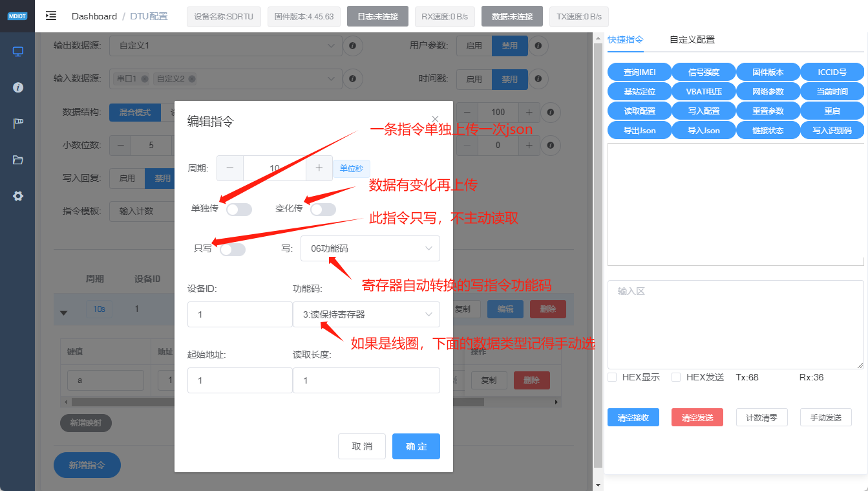Open the folder icon in sidebar
This screenshot has width=868, height=491.
(17, 159)
